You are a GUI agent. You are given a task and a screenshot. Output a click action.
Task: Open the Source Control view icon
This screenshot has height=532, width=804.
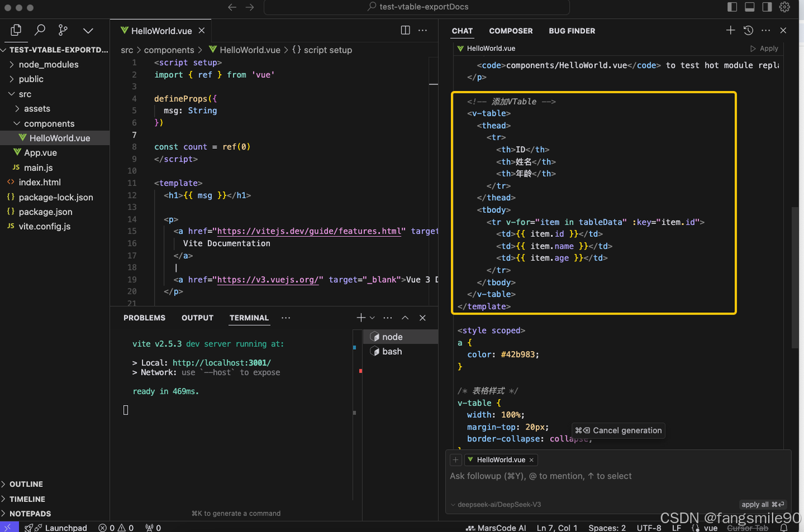pos(63,30)
